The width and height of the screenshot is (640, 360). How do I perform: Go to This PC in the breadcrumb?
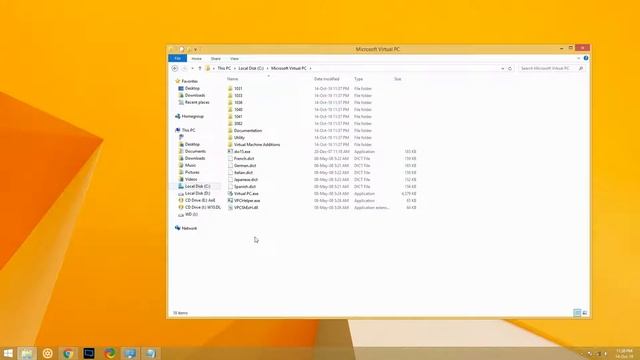224,69
